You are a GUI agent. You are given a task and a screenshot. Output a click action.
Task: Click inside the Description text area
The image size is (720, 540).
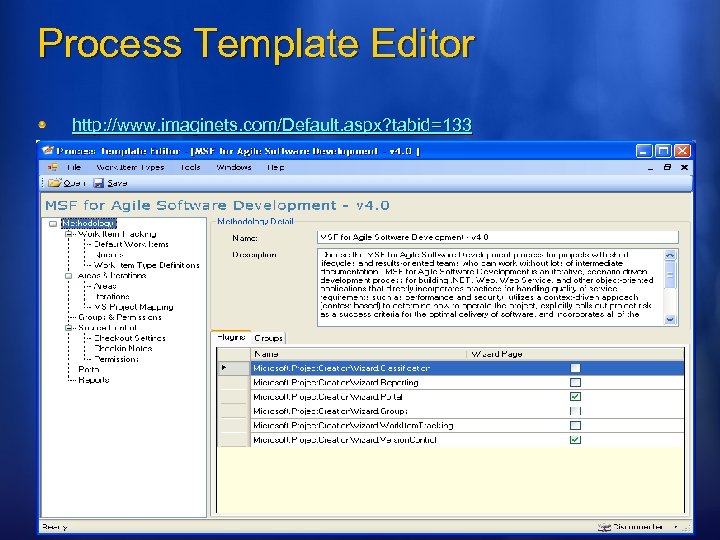tap(490, 287)
